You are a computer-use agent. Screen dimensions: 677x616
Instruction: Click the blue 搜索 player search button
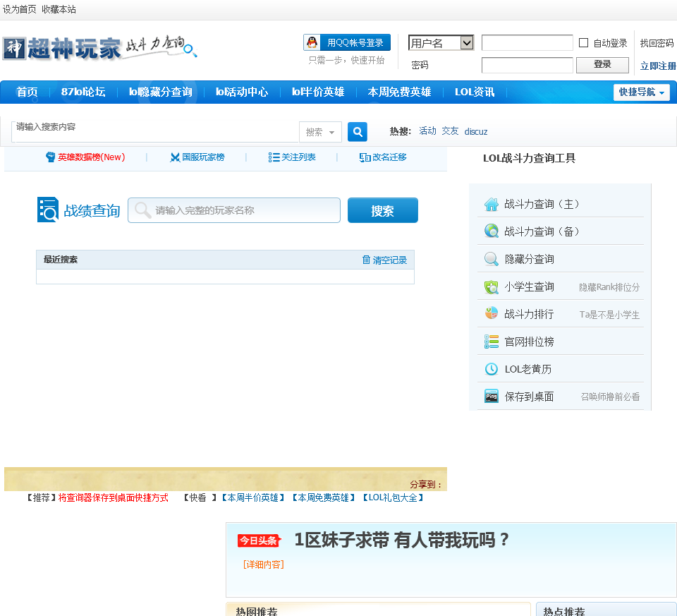[x=382, y=210]
